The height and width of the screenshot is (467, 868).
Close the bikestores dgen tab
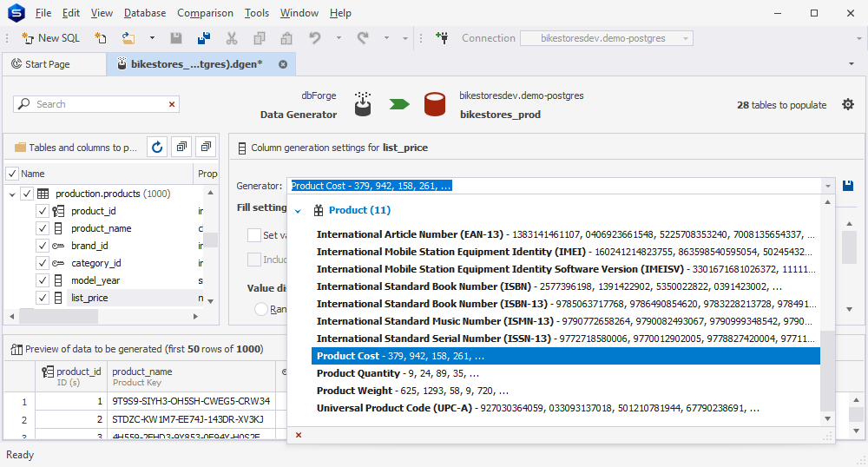pyautogui.click(x=283, y=64)
